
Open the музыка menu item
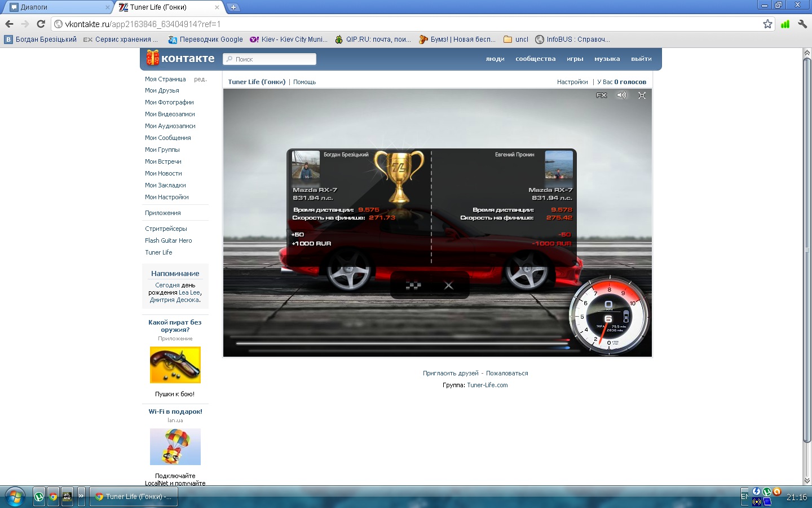tap(607, 59)
